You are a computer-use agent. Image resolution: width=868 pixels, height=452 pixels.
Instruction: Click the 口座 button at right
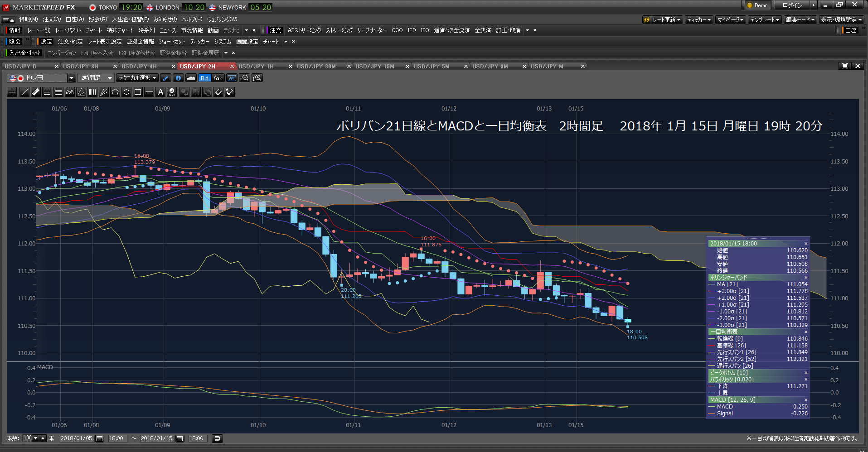[851, 30]
